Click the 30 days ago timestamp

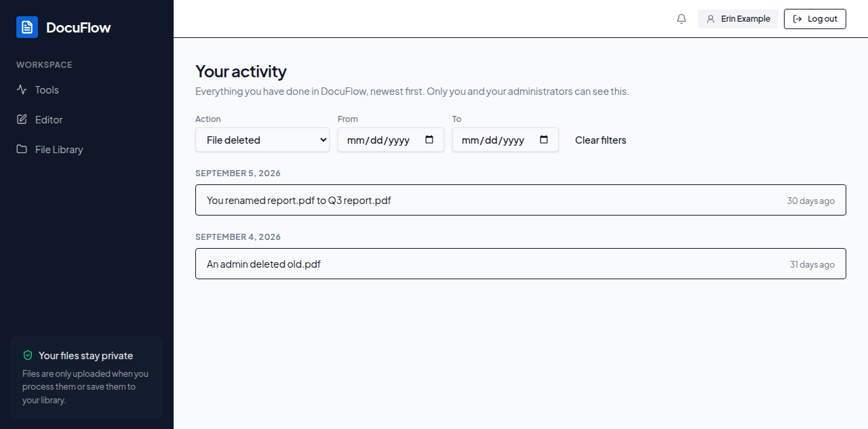811,201
